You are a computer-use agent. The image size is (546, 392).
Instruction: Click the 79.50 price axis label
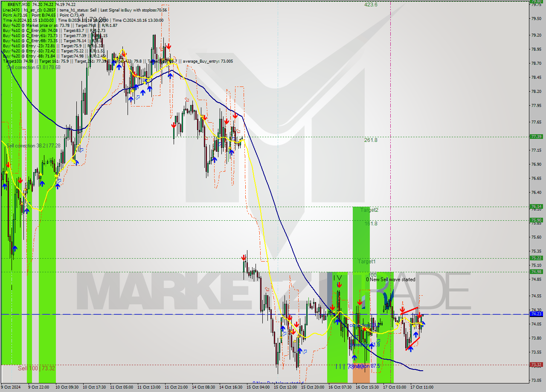coord(536,18)
